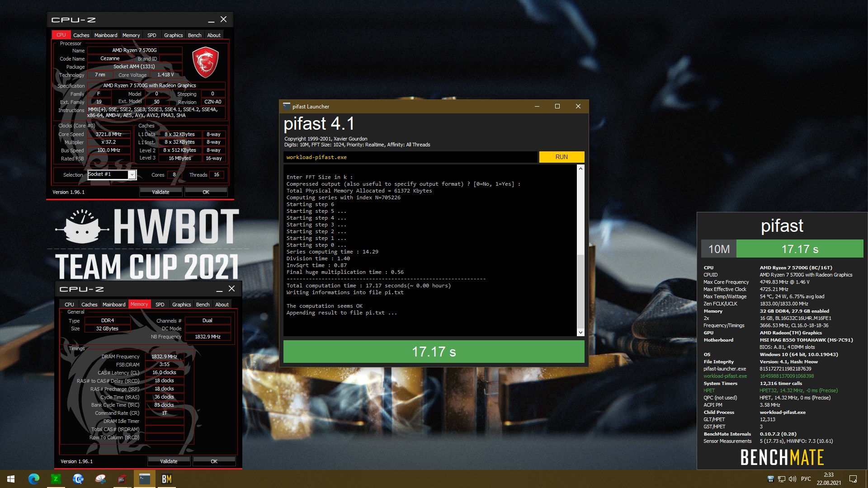Open BenchMate from the BM taskbar icon

166,479
